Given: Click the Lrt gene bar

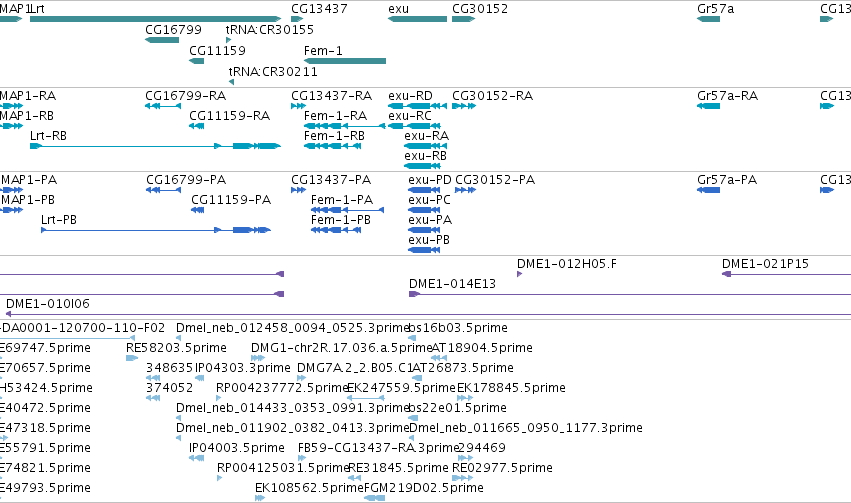Looking at the screenshot, I should point(155,19).
